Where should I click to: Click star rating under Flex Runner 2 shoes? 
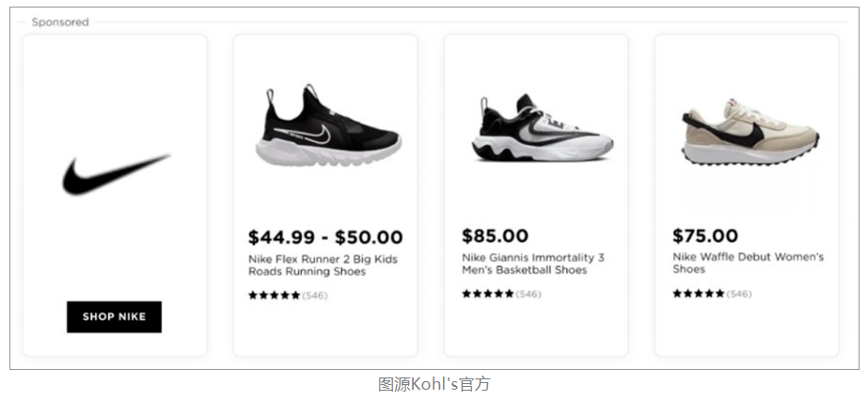click(x=274, y=296)
